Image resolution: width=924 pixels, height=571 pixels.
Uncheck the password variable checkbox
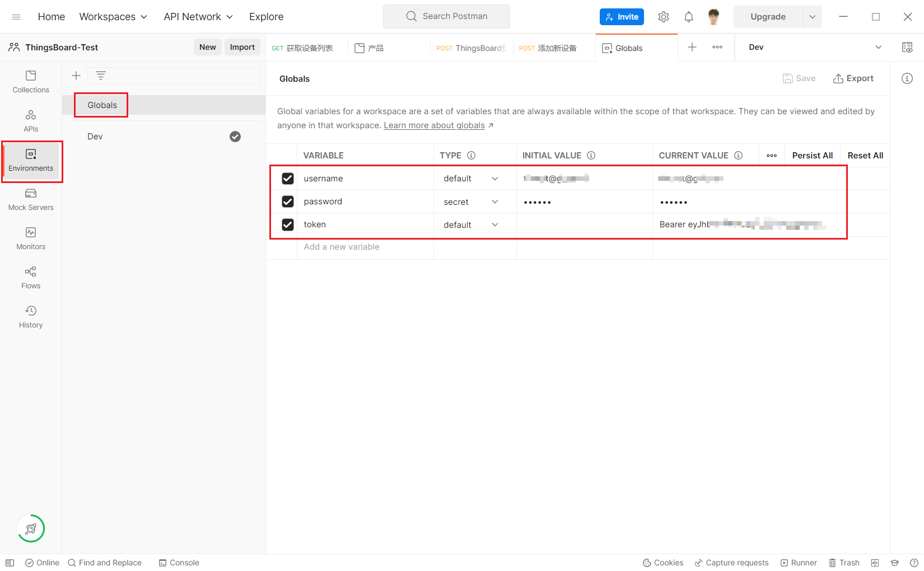point(288,202)
